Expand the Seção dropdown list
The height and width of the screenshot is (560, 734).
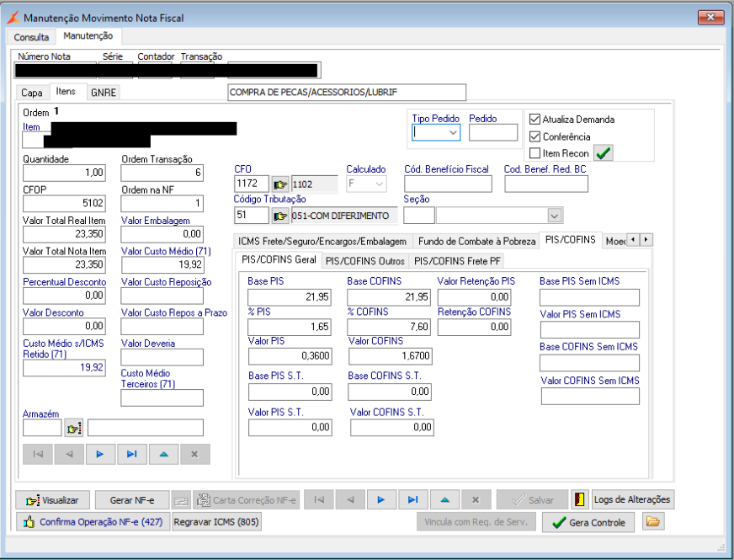553,215
